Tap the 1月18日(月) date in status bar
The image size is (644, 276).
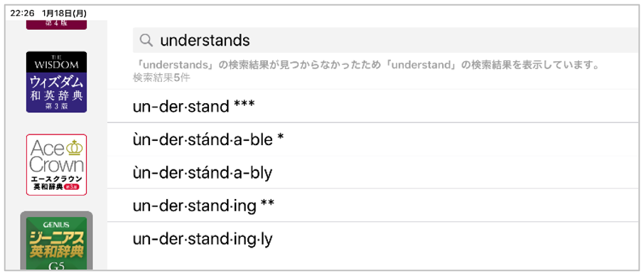point(64,13)
